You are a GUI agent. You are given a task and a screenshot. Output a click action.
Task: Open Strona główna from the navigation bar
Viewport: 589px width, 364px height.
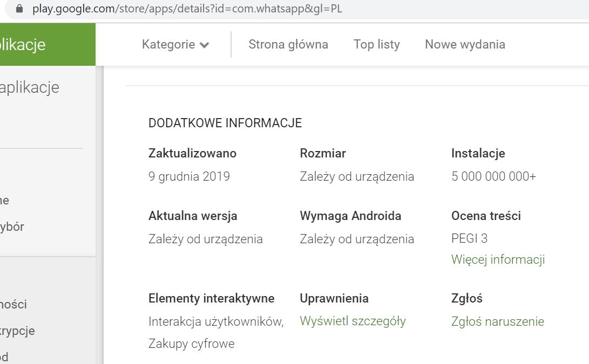(288, 44)
